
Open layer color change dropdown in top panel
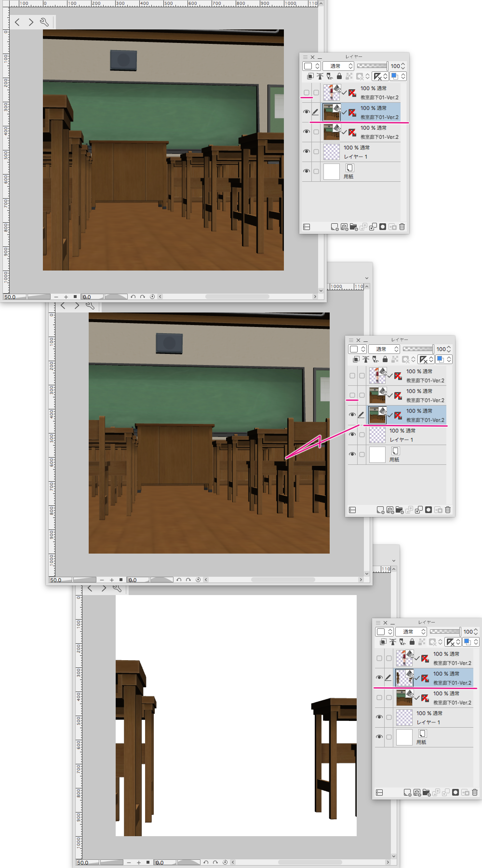click(398, 76)
